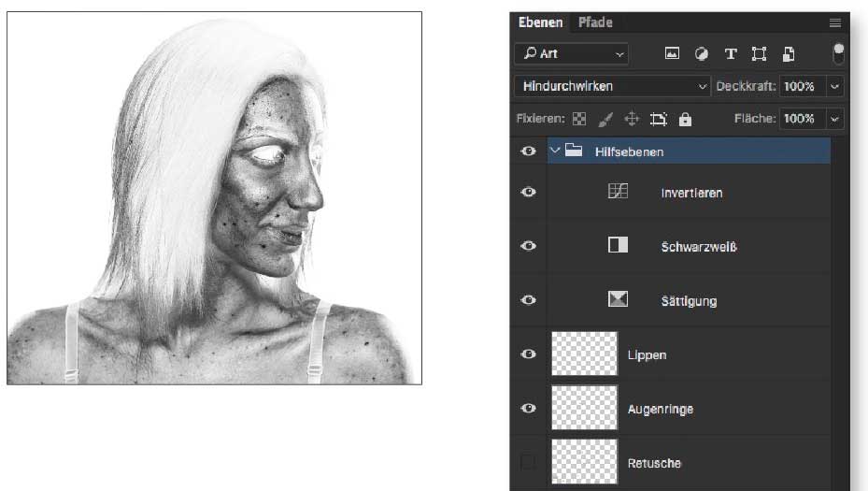Click the lock all padlock icon
Screen dimensions: 868x491
point(685,119)
